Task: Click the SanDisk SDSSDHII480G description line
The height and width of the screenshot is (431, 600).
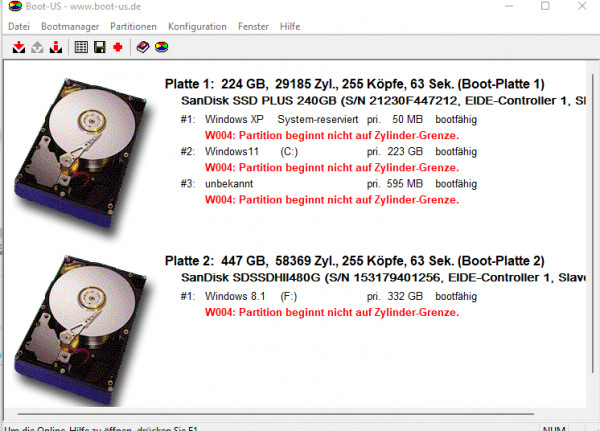Action: 383,278
